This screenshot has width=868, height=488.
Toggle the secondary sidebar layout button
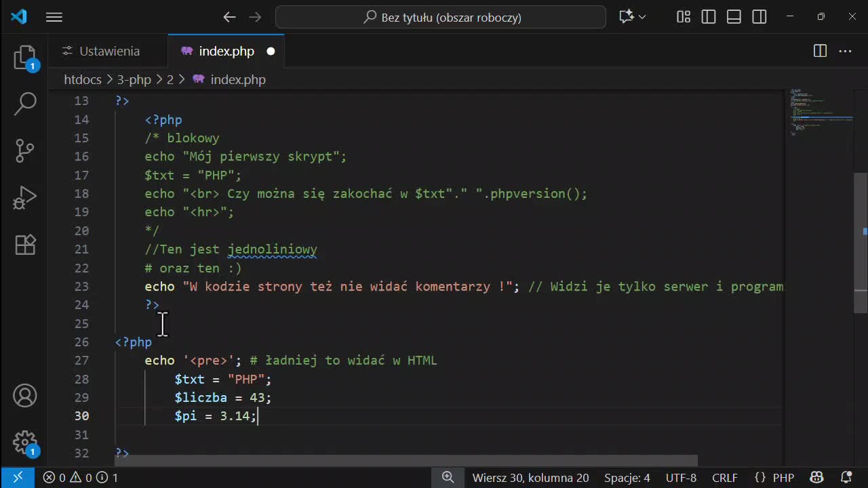759,17
